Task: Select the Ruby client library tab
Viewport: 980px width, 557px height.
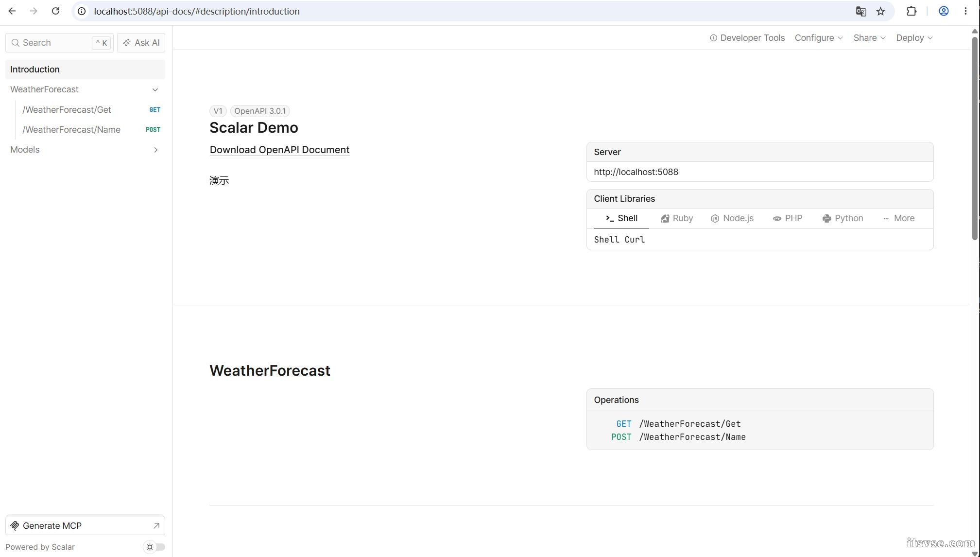Action: [677, 218]
